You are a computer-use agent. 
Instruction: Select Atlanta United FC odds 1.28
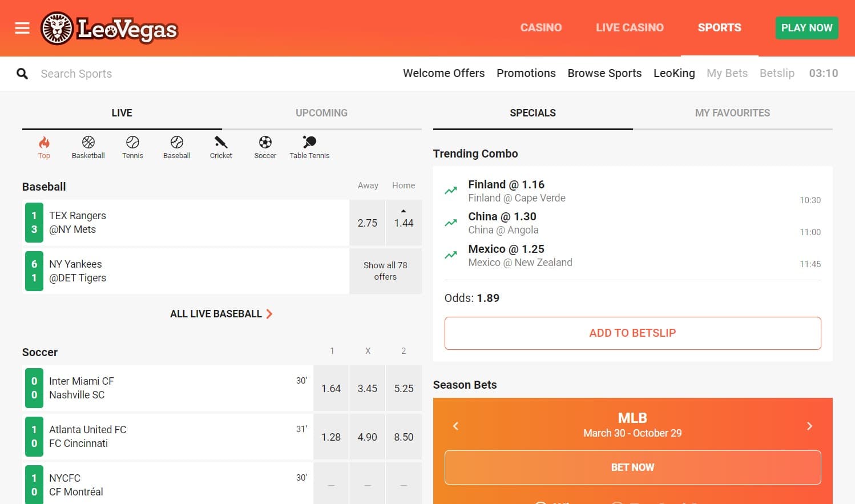click(x=331, y=437)
